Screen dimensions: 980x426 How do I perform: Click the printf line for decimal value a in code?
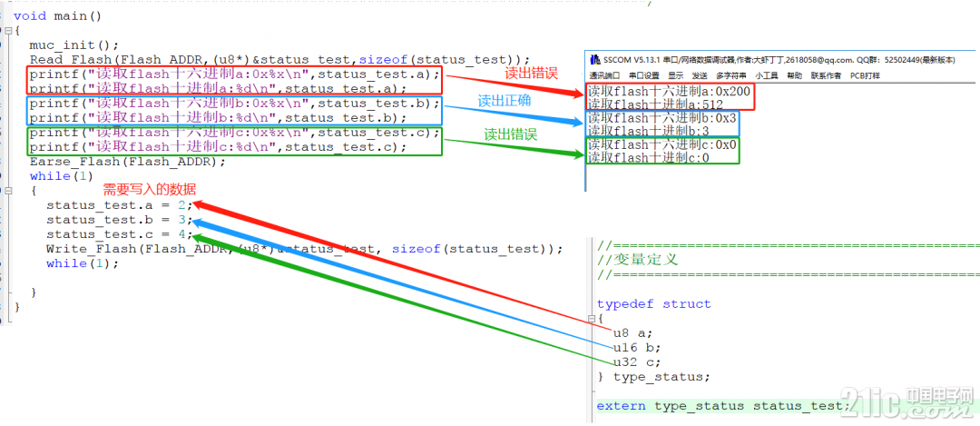218,88
